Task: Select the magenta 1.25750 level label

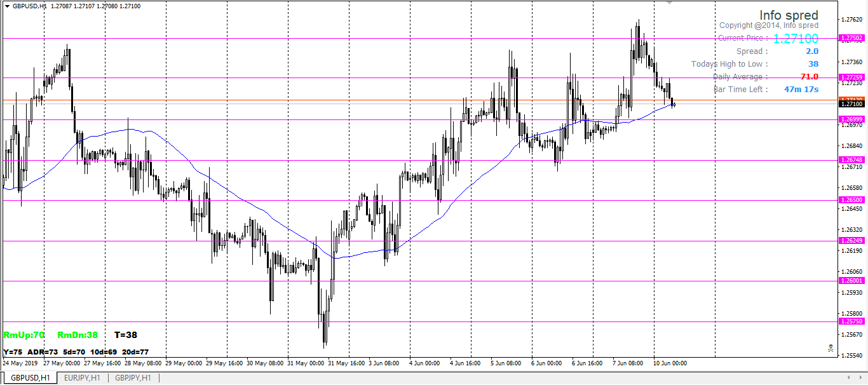Action: pyautogui.click(x=851, y=321)
